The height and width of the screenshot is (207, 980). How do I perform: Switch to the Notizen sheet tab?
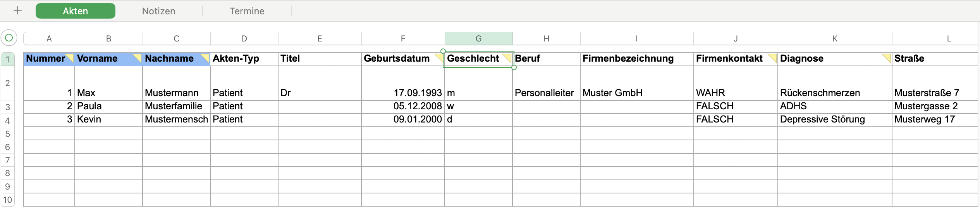point(158,11)
